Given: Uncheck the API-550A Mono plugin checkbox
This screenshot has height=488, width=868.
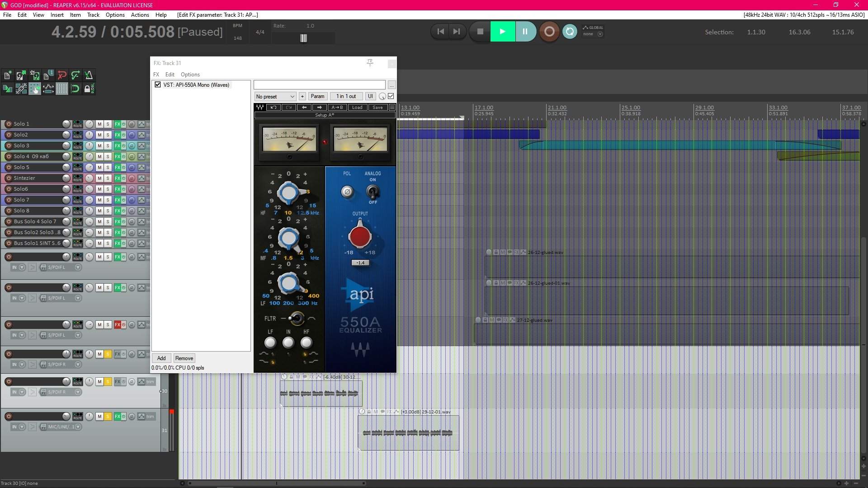Looking at the screenshot, I should coord(158,84).
